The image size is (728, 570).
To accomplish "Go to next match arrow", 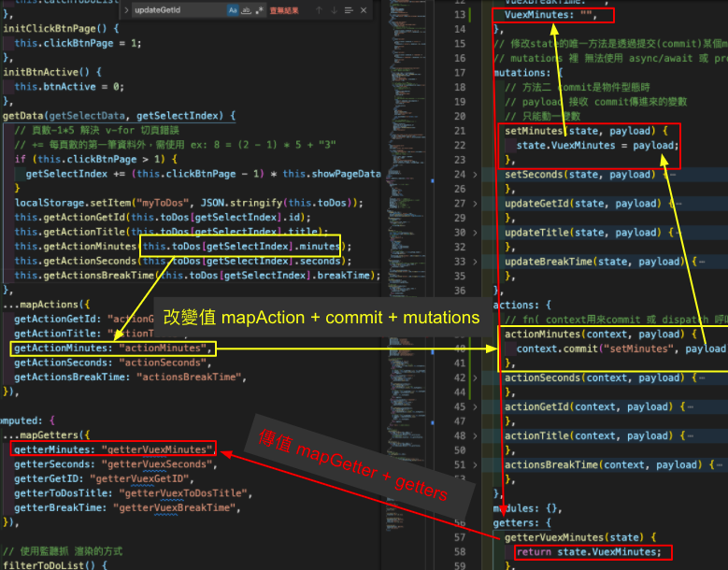I will tap(334, 10).
